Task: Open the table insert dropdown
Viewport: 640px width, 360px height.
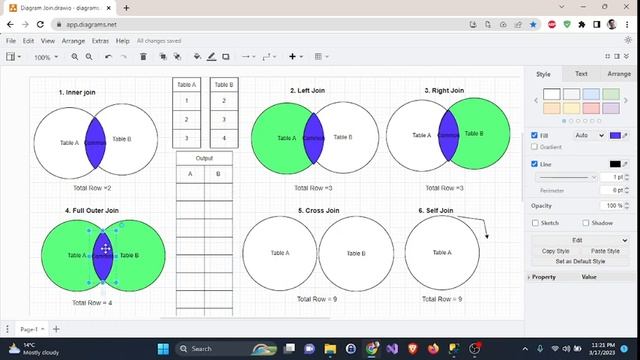Action: [321, 57]
